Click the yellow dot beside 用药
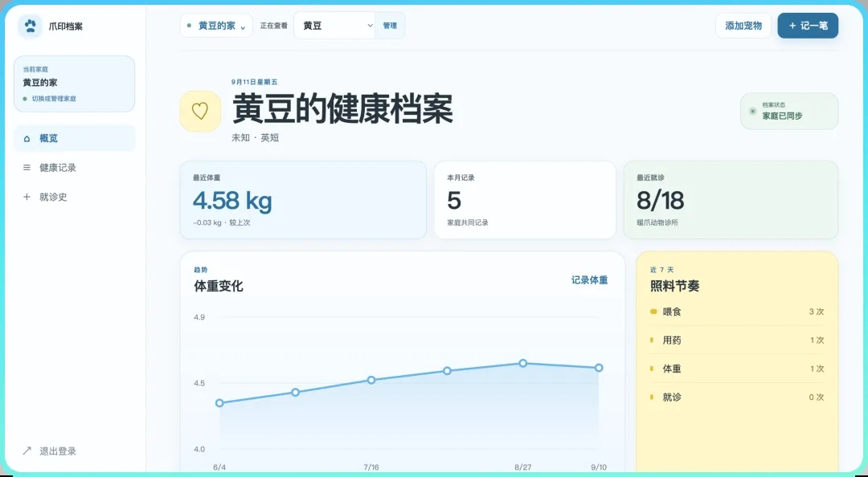 tap(652, 340)
